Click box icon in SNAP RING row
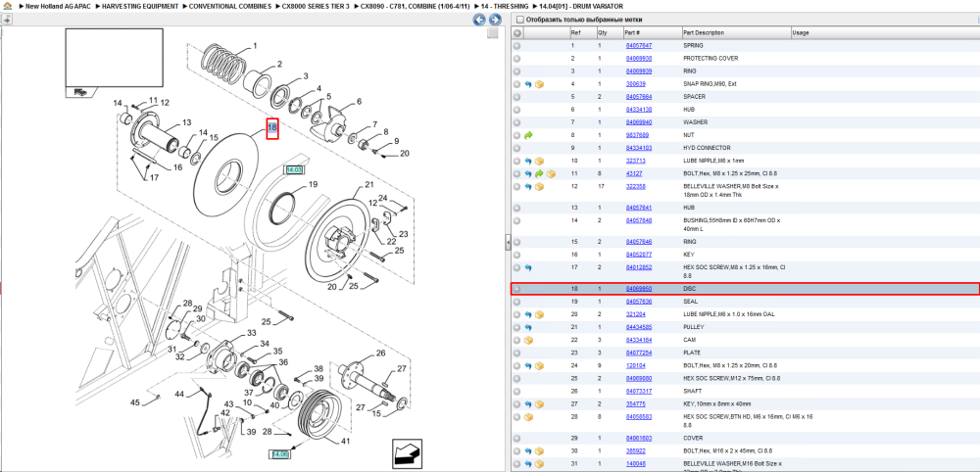The width and height of the screenshot is (980, 472). pos(539,83)
